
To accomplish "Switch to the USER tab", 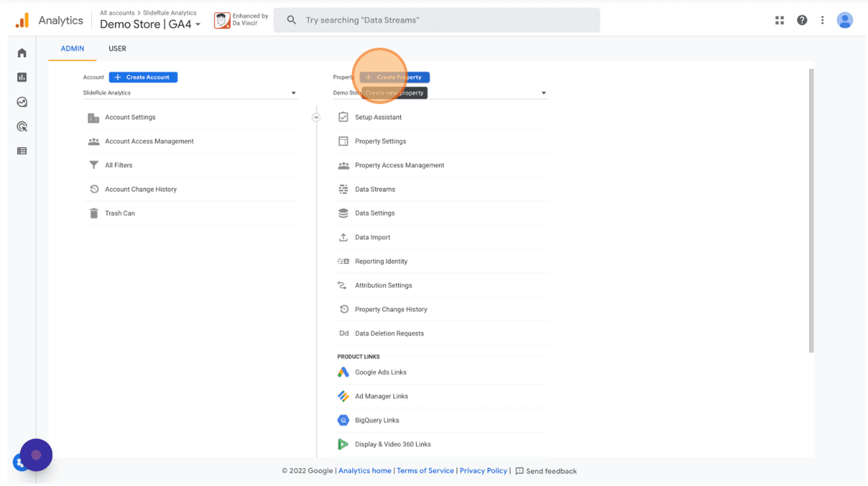I will click(117, 48).
